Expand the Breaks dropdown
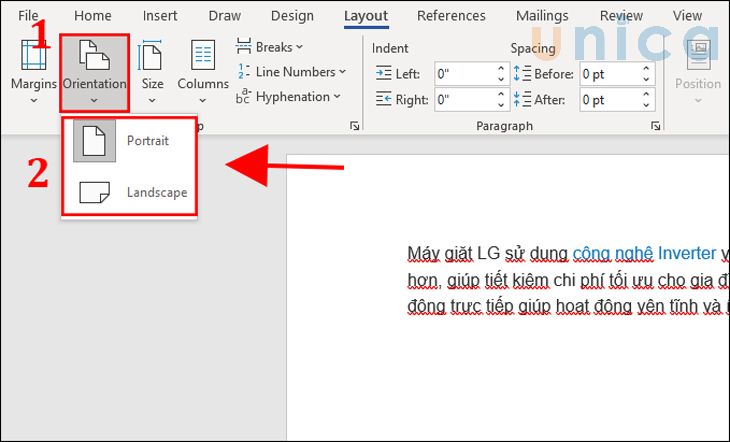The height and width of the screenshot is (442, 730). click(x=270, y=47)
